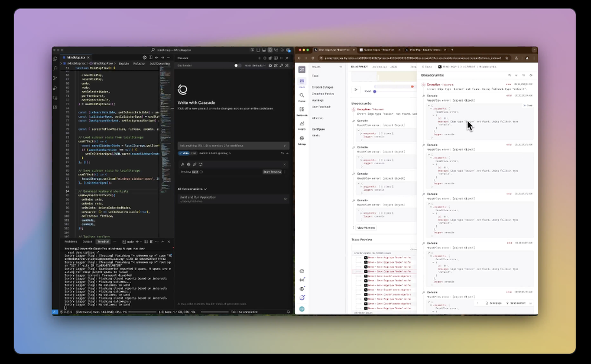The image size is (591, 364).
Task: Open notifications bell in Windsurf status bar
Action: 288,312
